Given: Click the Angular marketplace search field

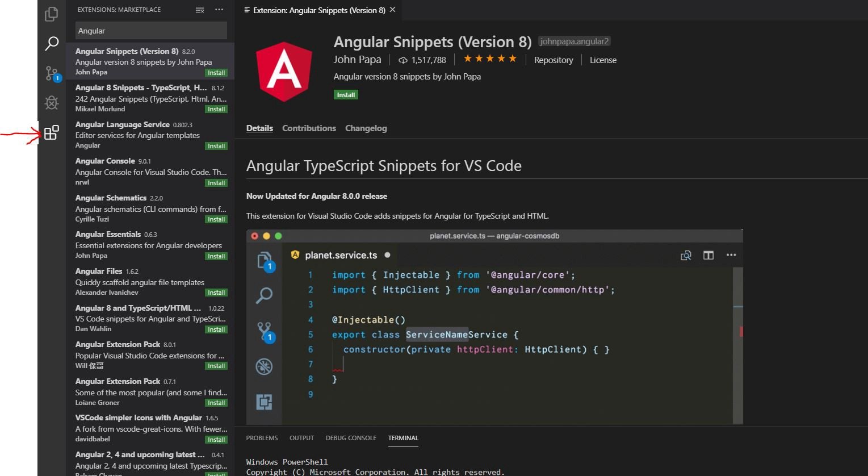Looking at the screenshot, I should 150,30.
